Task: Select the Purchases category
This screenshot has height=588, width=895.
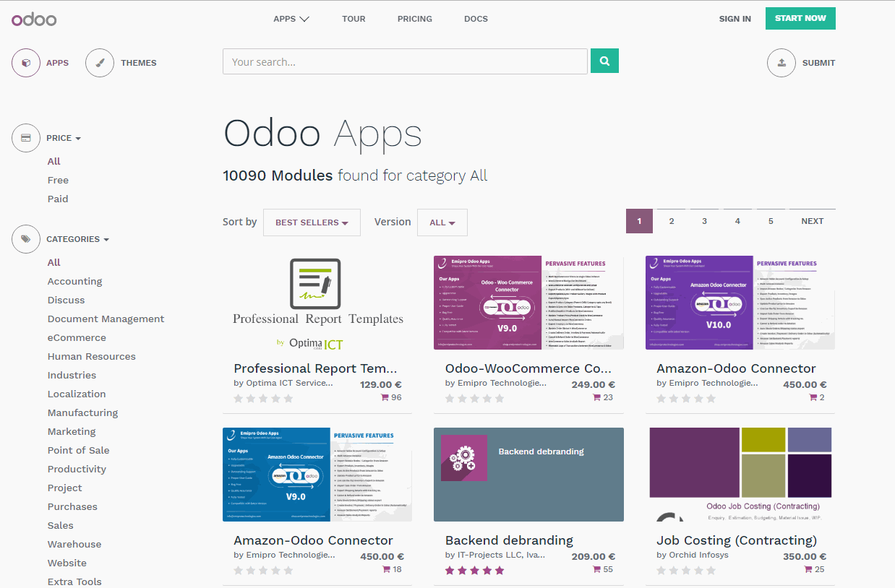Action: click(x=72, y=506)
